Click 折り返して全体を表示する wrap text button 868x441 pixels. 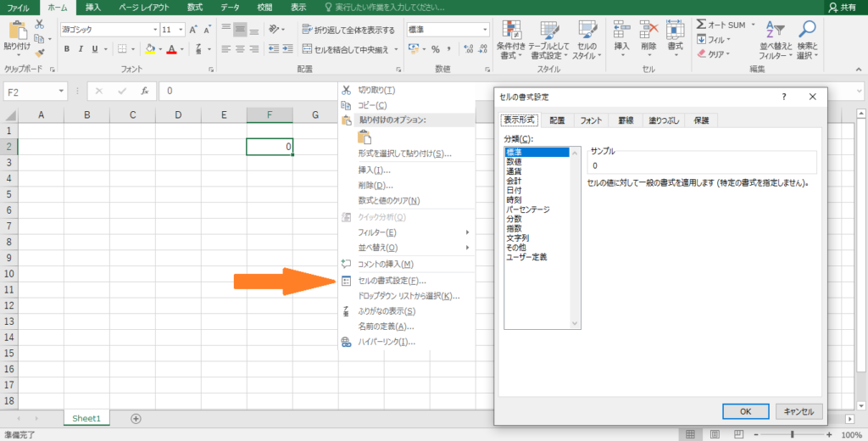[x=348, y=30]
